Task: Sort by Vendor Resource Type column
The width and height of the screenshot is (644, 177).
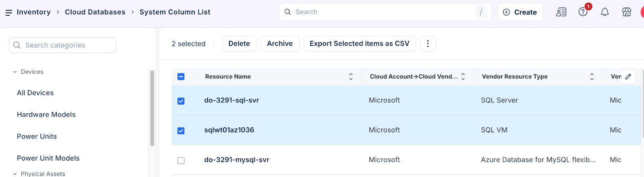Action: [x=592, y=76]
